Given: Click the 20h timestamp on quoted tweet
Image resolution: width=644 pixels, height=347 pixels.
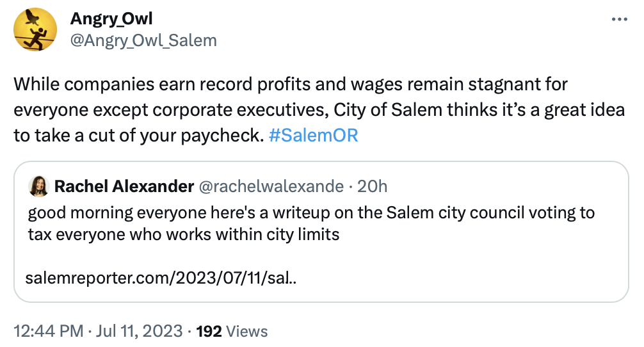Looking at the screenshot, I should (x=372, y=186).
